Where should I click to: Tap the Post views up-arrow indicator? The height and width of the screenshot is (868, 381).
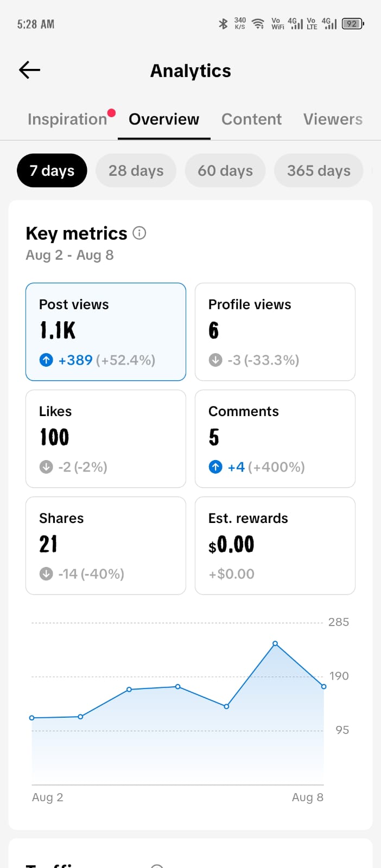46,360
